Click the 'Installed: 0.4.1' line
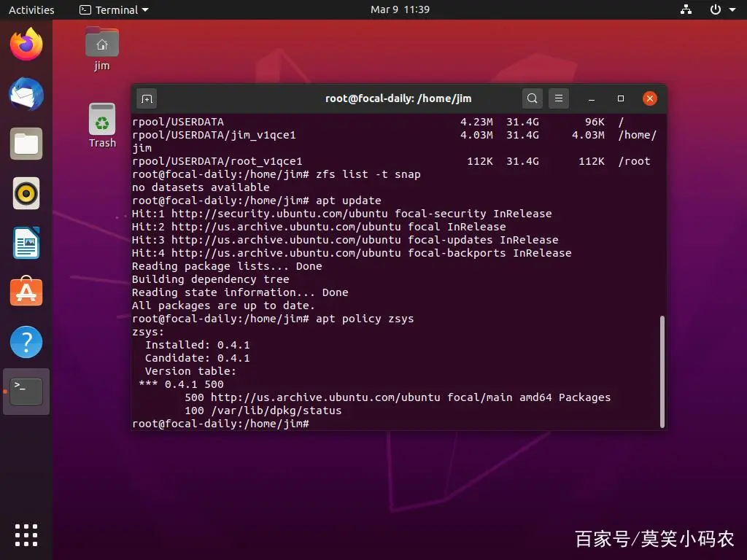The image size is (747, 560). (197, 345)
